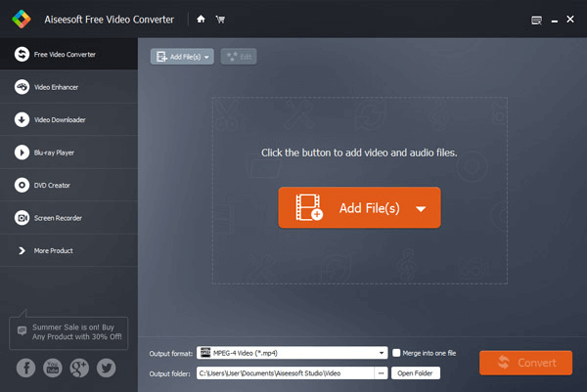Open the toolbar Add File(s) dropdown arrow
The image size is (587, 392).
point(208,58)
